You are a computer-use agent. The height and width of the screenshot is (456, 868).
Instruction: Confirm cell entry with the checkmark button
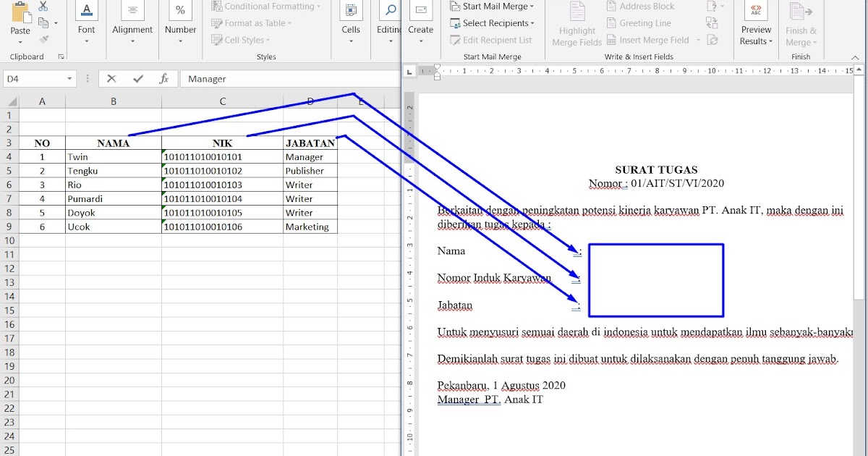click(x=138, y=78)
